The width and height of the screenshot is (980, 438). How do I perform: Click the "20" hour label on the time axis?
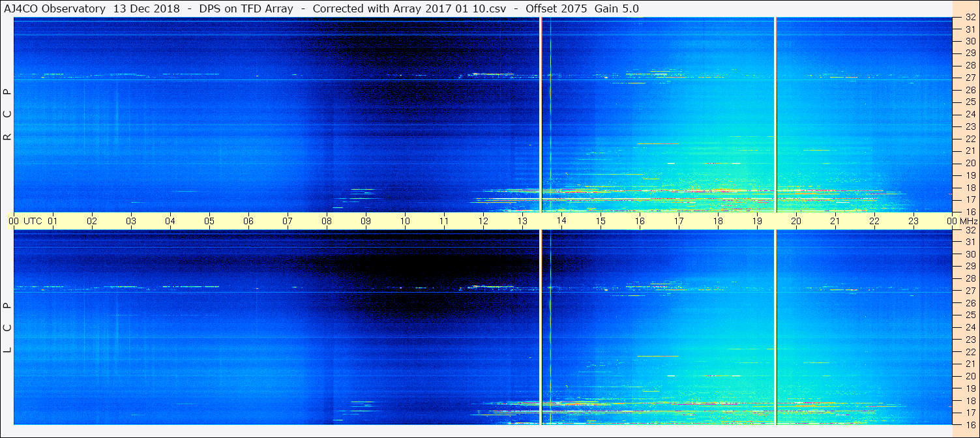[x=796, y=221]
